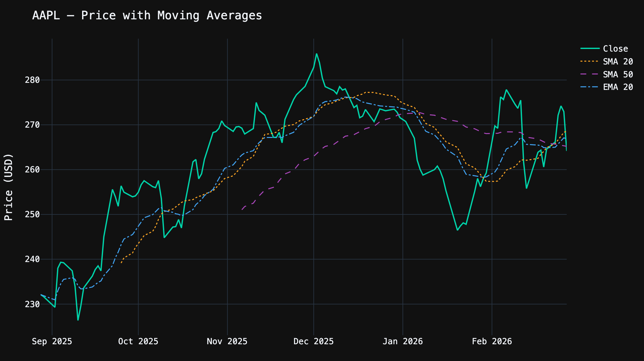Click the start of the purple SMA 50 line
Image resolution: width=644 pixels, height=361 pixels.
pos(242,210)
